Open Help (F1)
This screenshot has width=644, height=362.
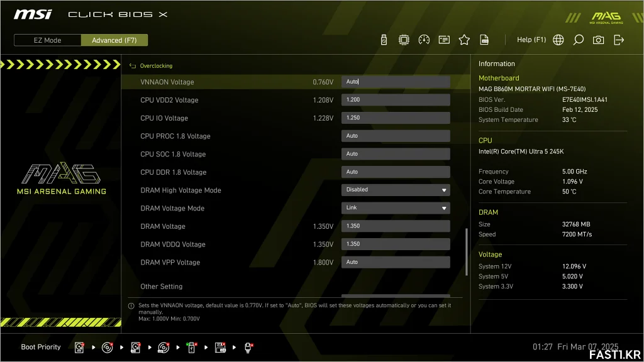tap(531, 40)
